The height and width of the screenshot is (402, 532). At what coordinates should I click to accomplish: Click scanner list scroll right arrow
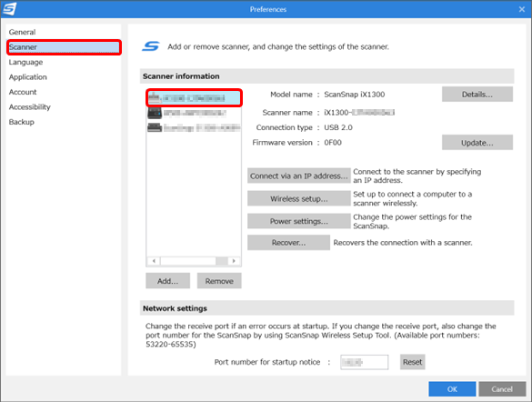[x=234, y=261]
